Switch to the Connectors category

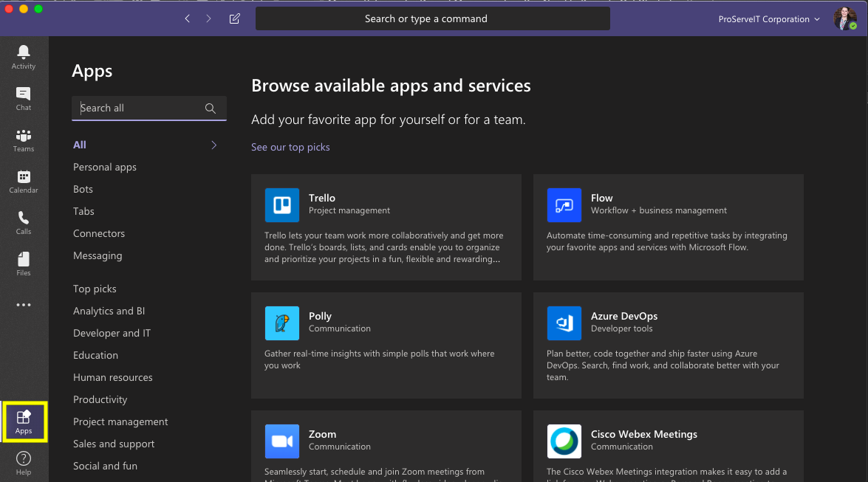tap(98, 233)
